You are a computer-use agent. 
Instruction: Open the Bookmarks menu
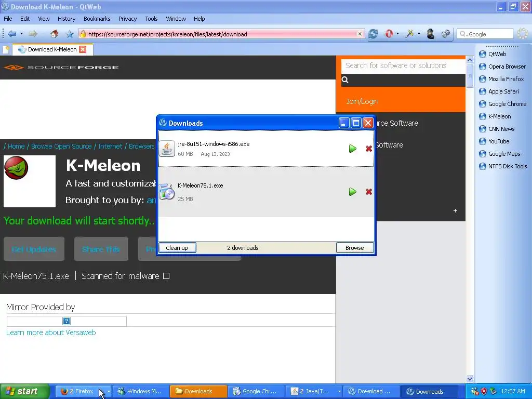pyautogui.click(x=97, y=19)
